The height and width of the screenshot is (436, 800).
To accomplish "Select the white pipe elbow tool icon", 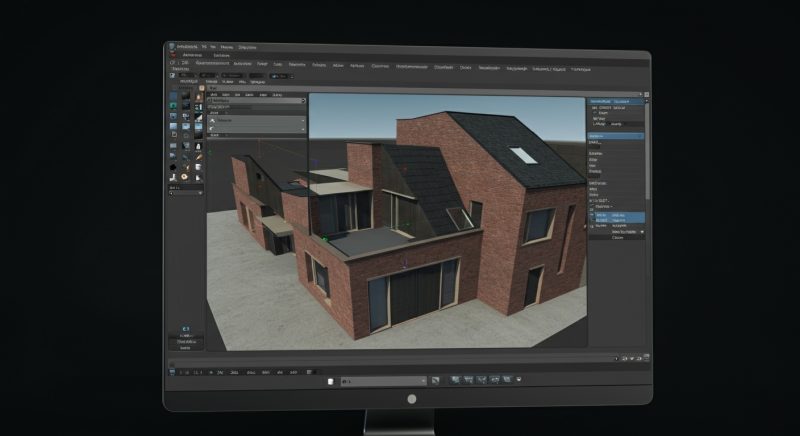I will click(173, 177).
